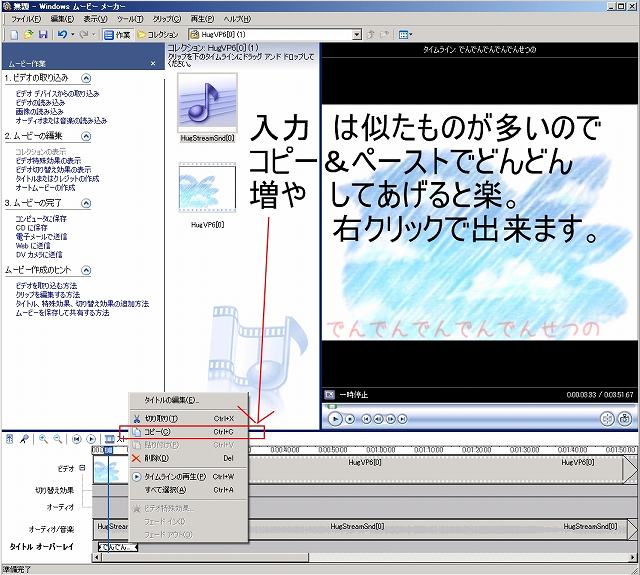Viewport: 640px width, 575px height.
Task: Zoom in the timeline with magnifier plus
Action: pos(43,439)
